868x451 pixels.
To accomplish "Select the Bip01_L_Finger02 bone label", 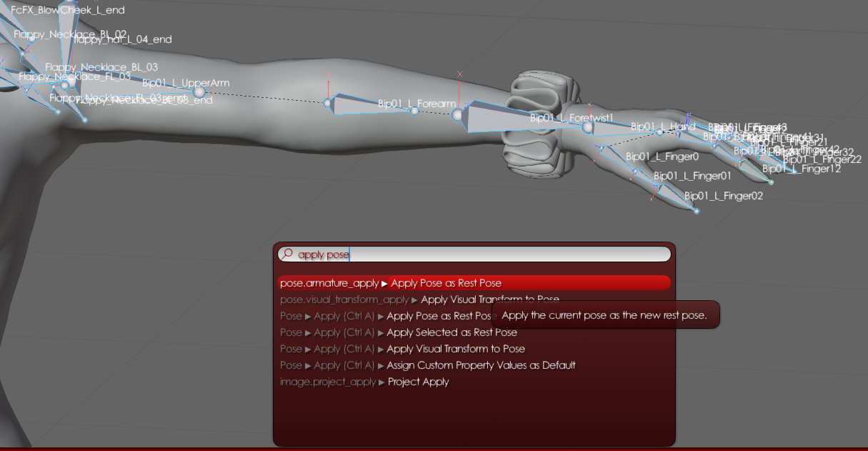I will (x=724, y=195).
